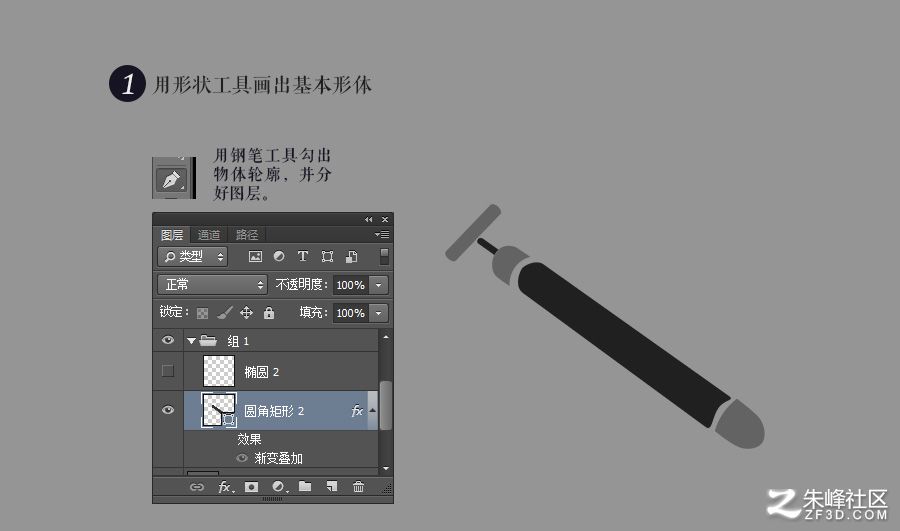The width and height of the screenshot is (900, 531).
Task: Click the layers list scrollbar down arrow
Action: coord(386,468)
